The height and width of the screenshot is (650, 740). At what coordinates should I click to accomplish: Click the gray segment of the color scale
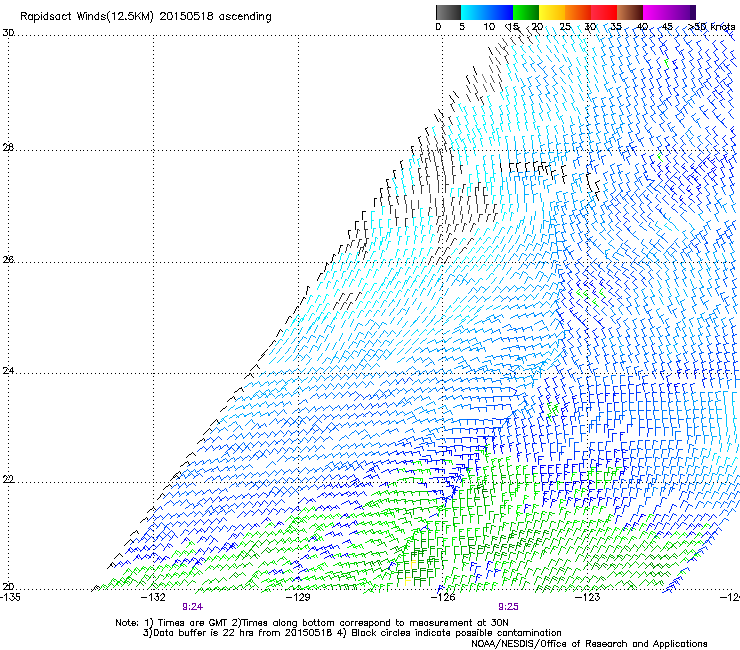pos(448,12)
